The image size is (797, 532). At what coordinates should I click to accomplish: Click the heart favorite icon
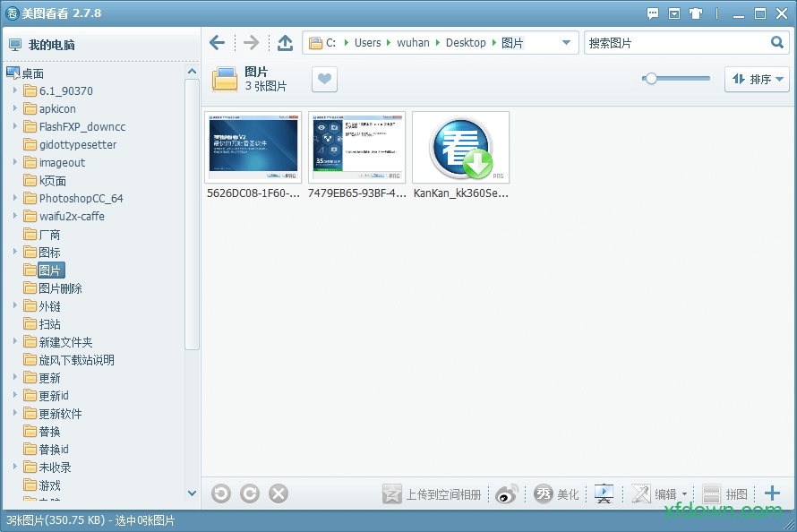[x=324, y=80]
